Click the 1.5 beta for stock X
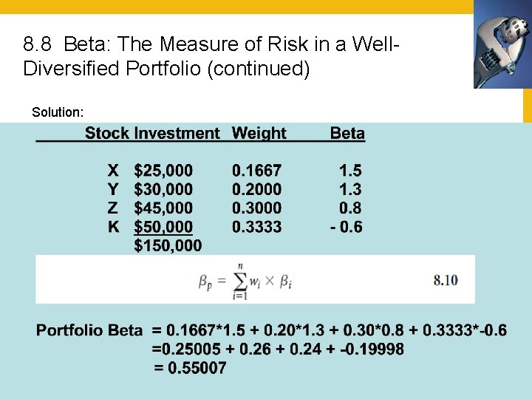532x399 pixels. (350, 171)
